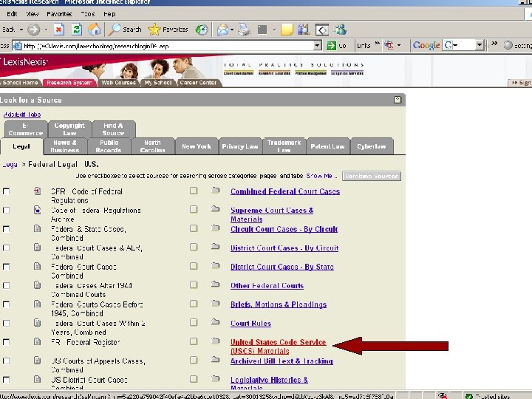Click folder icon beside Court Rules

(215, 321)
